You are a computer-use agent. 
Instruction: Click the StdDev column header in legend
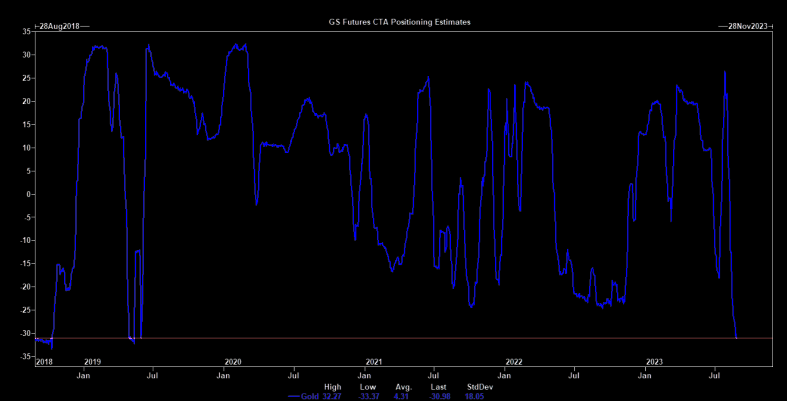click(476, 386)
